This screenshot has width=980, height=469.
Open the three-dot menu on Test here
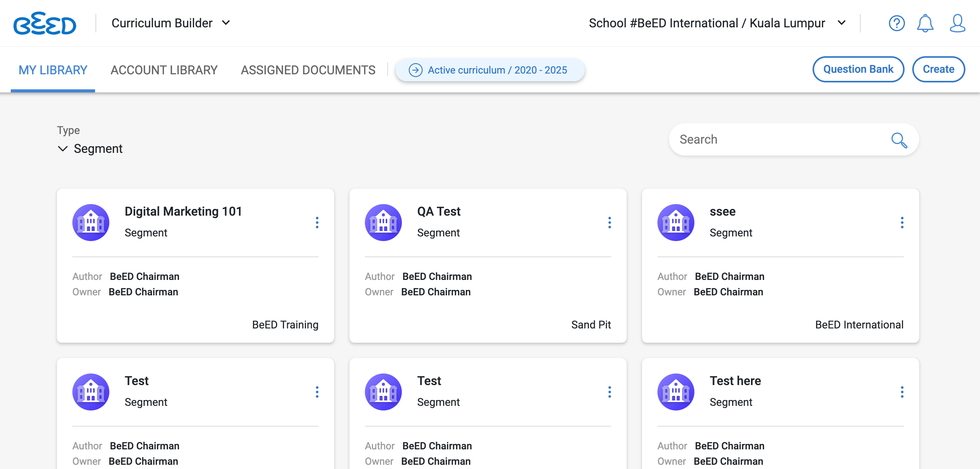902,392
